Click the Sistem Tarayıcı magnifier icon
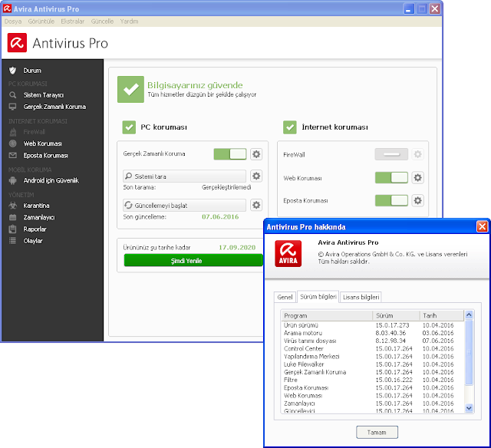The height and width of the screenshot is (448, 491). pos(12,95)
